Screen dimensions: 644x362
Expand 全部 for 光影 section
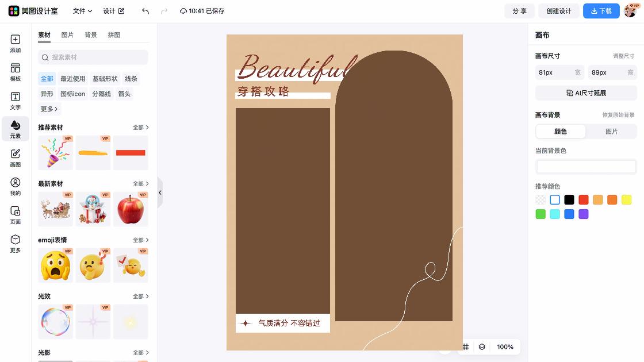point(140,353)
